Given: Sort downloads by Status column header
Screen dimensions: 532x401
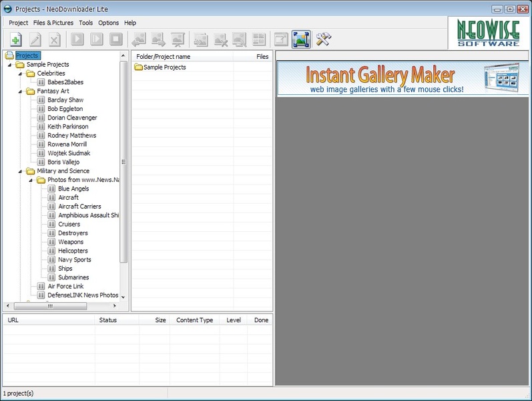Looking at the screenshot, I should click(117, 319).
